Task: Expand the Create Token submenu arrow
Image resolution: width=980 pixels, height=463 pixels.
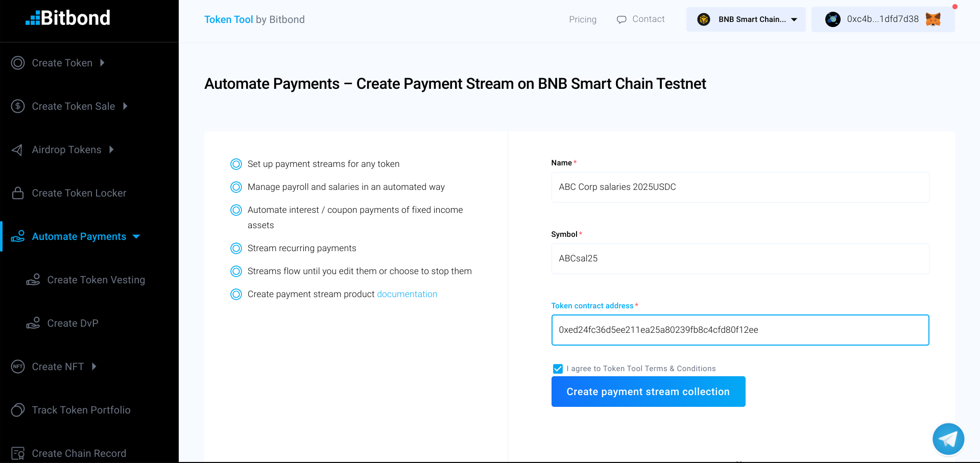Action: (x=103, y=63)
